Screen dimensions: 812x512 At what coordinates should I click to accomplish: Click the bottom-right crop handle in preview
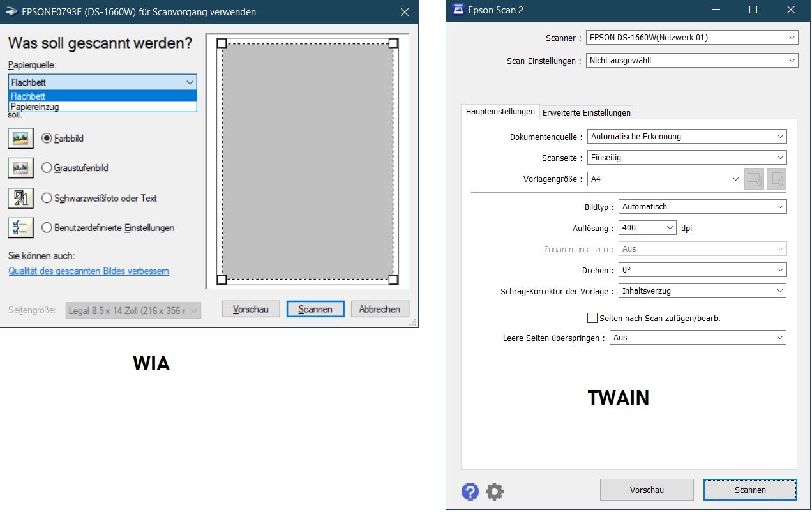coord(393,280)
